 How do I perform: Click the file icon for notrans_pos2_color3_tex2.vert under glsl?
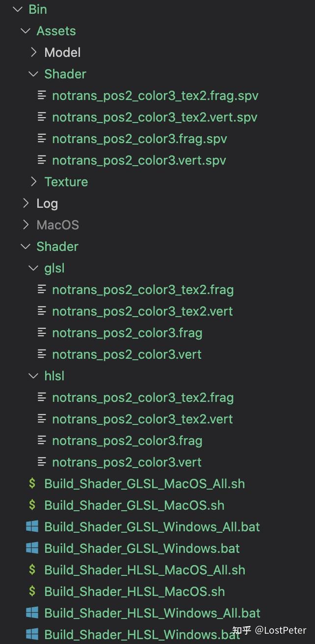pos(42,311)
